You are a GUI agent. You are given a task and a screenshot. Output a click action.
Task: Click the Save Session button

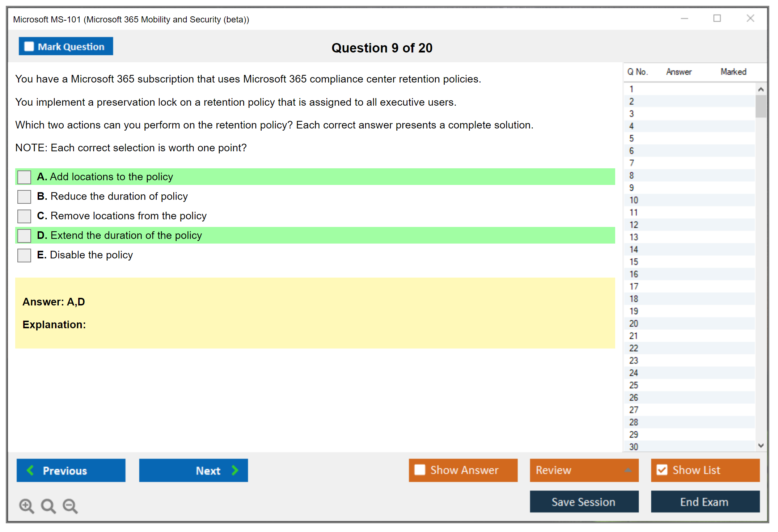click(x=584, y=502)
